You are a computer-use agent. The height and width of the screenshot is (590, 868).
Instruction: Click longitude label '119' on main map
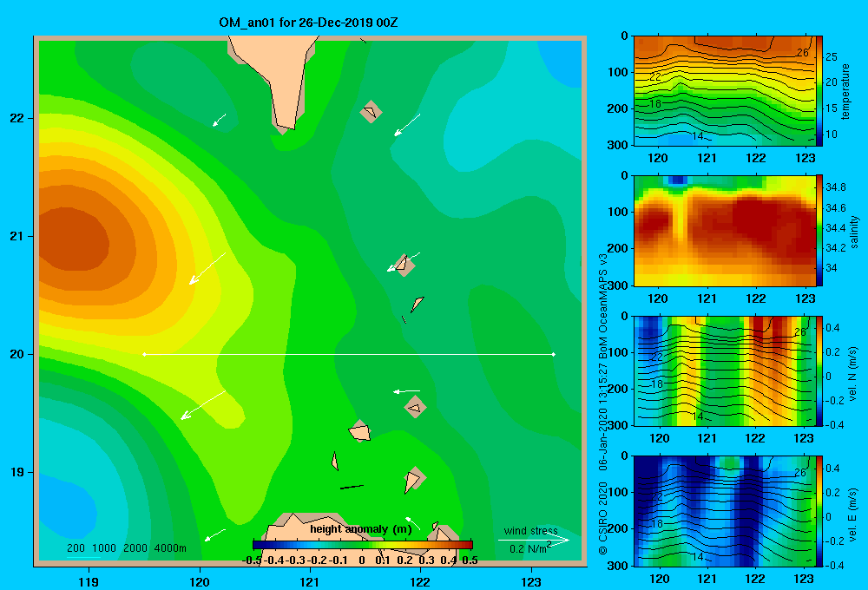click(89, 581)
